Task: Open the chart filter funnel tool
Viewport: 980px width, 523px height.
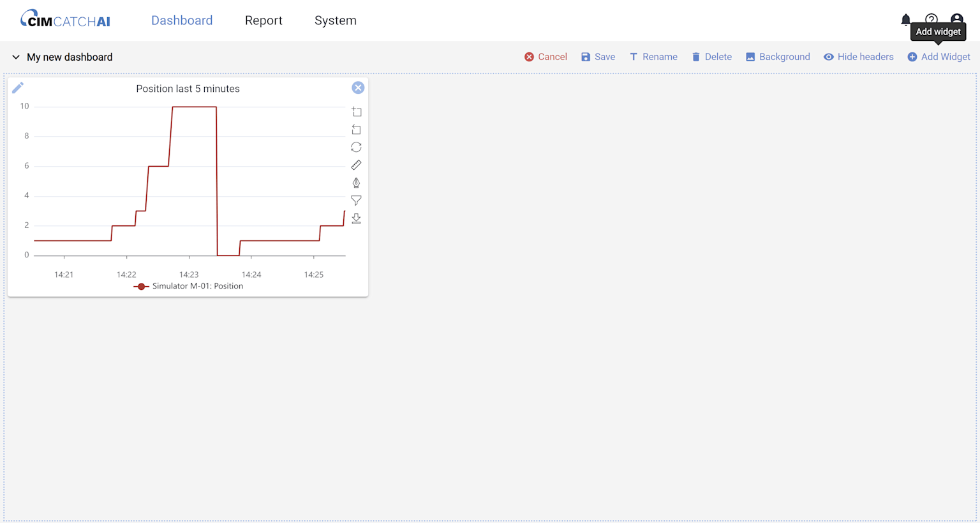Action: (x=357, y=201)
